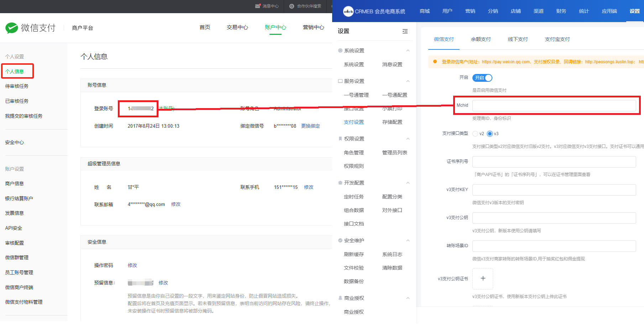Click the system settings gear icon
This screenshot has width=644, height=324.
[x=340, y=51]
